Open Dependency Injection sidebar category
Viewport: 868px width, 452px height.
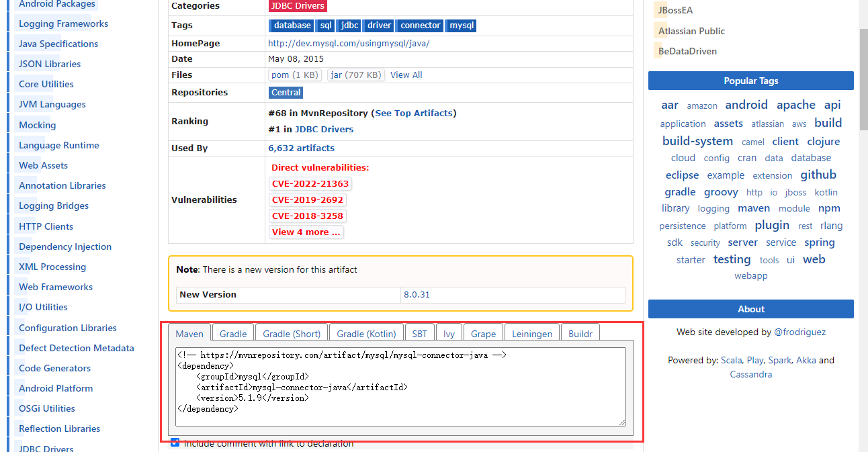click(65, 246)
